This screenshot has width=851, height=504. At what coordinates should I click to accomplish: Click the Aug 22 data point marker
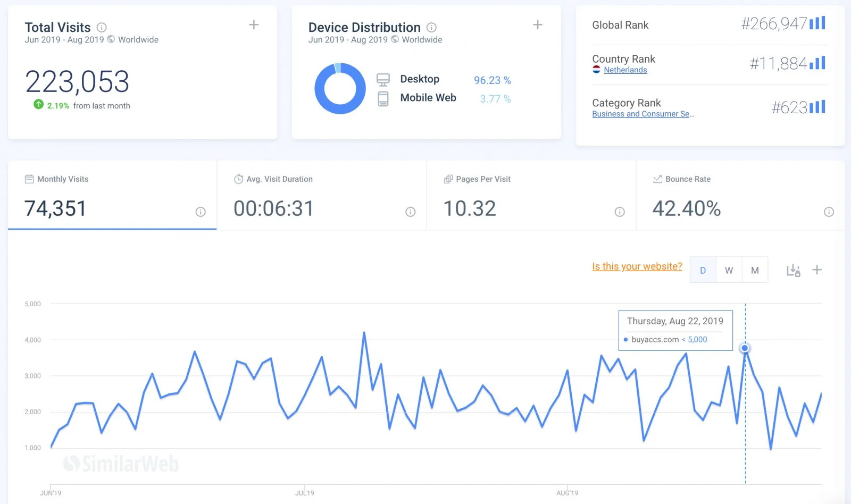745,348
